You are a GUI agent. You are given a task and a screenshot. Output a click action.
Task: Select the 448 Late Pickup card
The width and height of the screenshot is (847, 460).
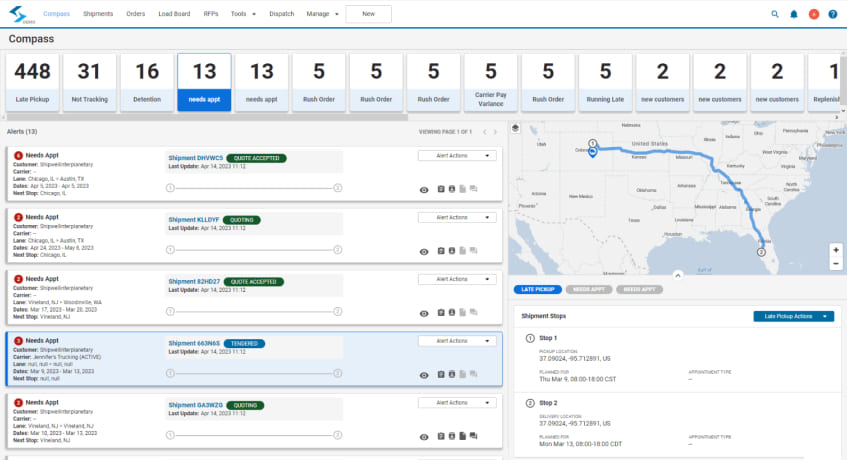(x=32, y=83)
